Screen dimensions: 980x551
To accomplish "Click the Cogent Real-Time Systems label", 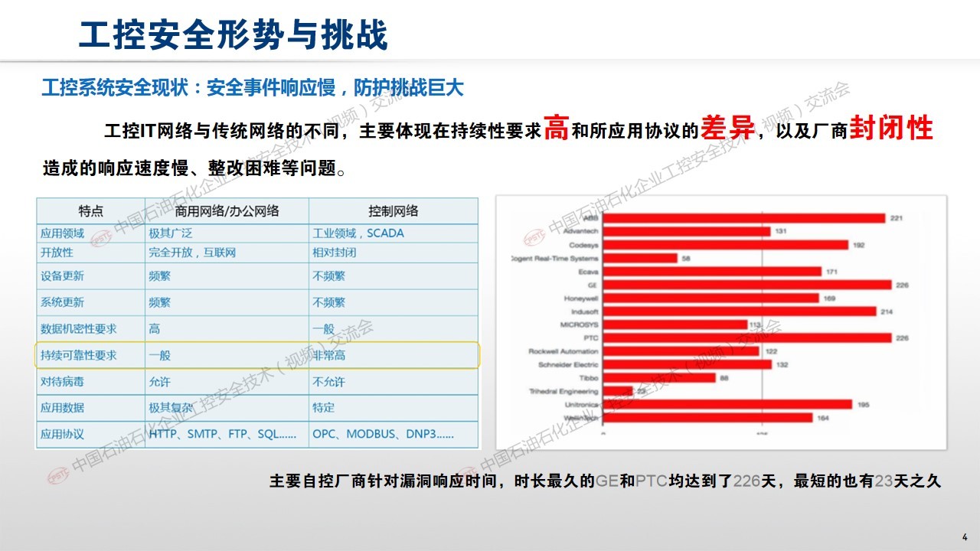I will 555,259.
